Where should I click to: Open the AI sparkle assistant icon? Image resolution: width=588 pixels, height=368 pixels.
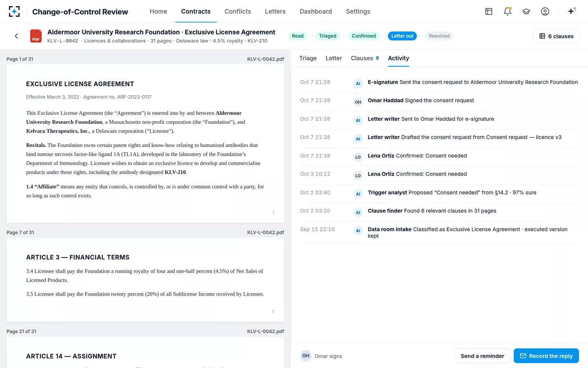[572, 11]
